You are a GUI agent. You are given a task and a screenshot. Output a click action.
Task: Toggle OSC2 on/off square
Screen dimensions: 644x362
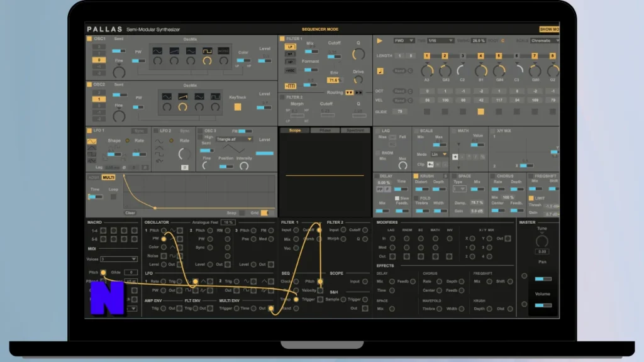89,85
